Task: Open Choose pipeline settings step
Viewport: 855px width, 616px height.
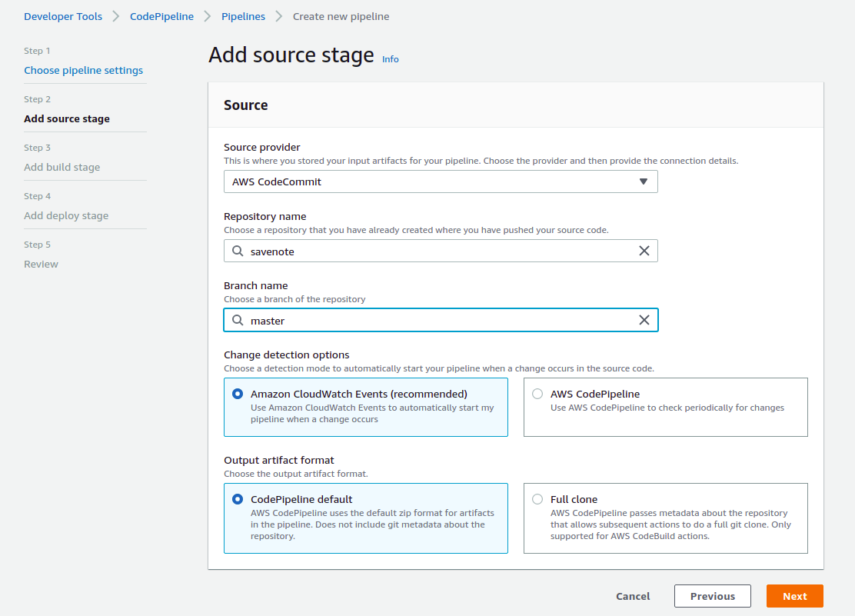Action: [x=83, y=70]
